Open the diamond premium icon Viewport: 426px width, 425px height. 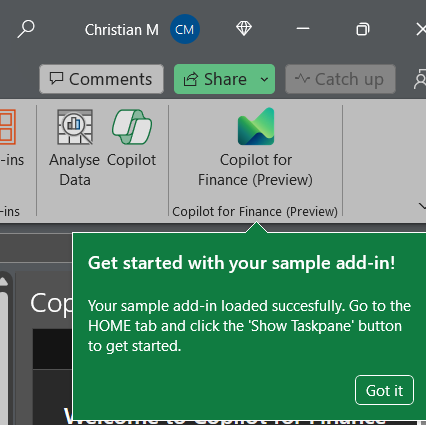point(244,29)
